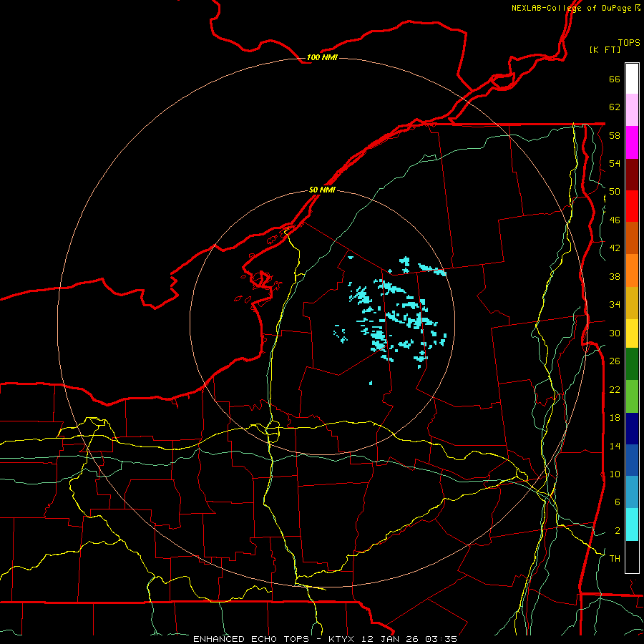Image resolution: width=644 pixels, height=644 pixels.
Task: Click the magenta 58 kft legend swatch
Action: tap(632, 142)
